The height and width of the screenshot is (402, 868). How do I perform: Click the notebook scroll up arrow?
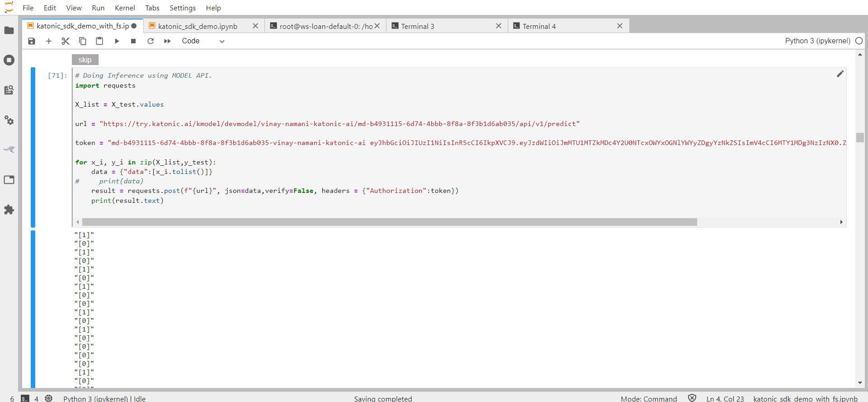point(860,55)
